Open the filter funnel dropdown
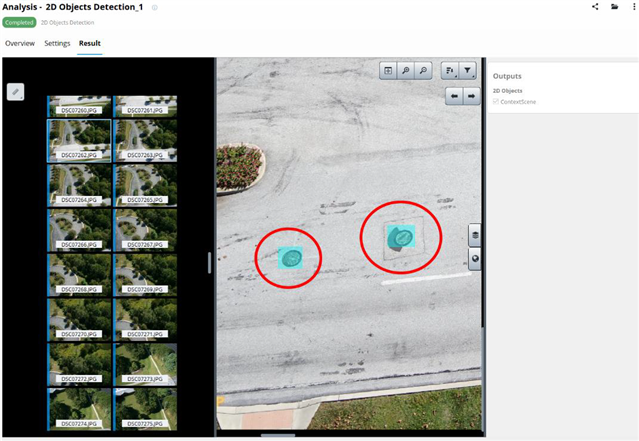 click(x=467, y=71)
